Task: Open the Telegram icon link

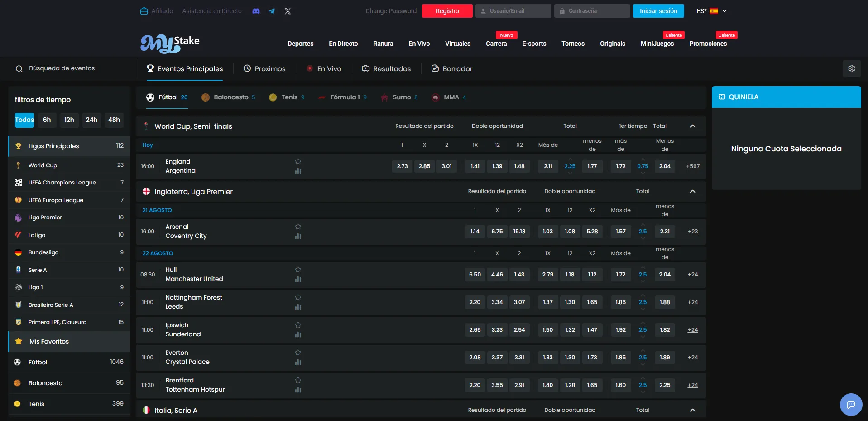Action: pos(272,11)
